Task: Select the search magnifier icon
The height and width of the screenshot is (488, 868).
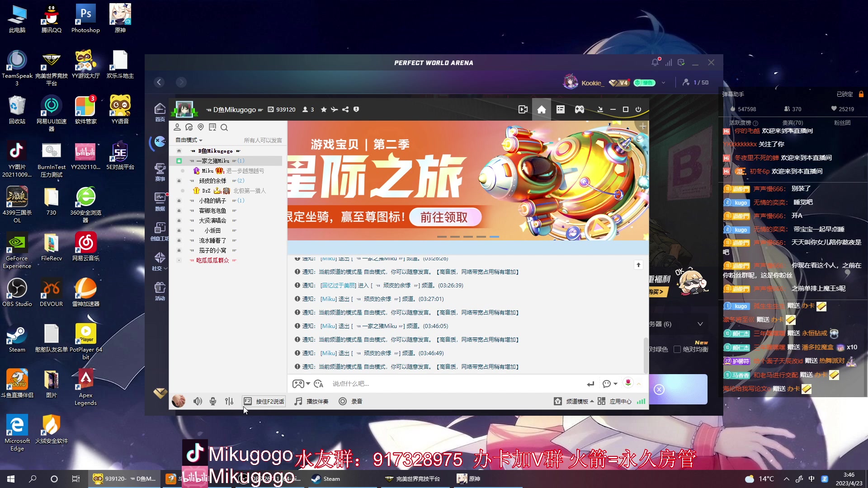Action: click(x=224, y=127)
